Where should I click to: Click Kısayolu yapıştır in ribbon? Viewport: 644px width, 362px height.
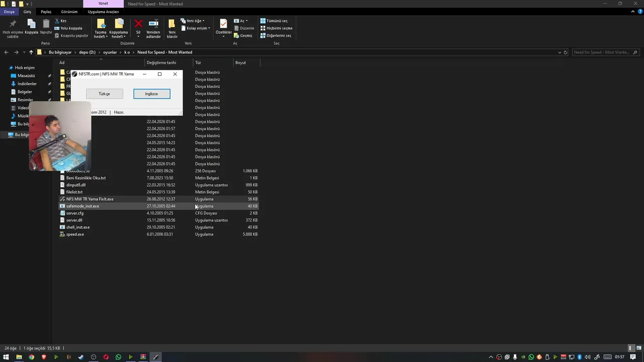point(71,36)
